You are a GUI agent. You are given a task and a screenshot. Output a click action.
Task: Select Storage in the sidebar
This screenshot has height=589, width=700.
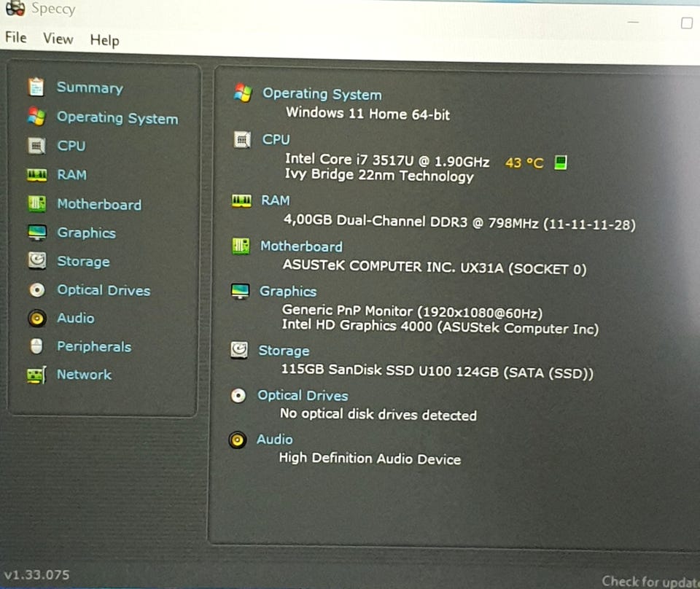click(83, 262)
